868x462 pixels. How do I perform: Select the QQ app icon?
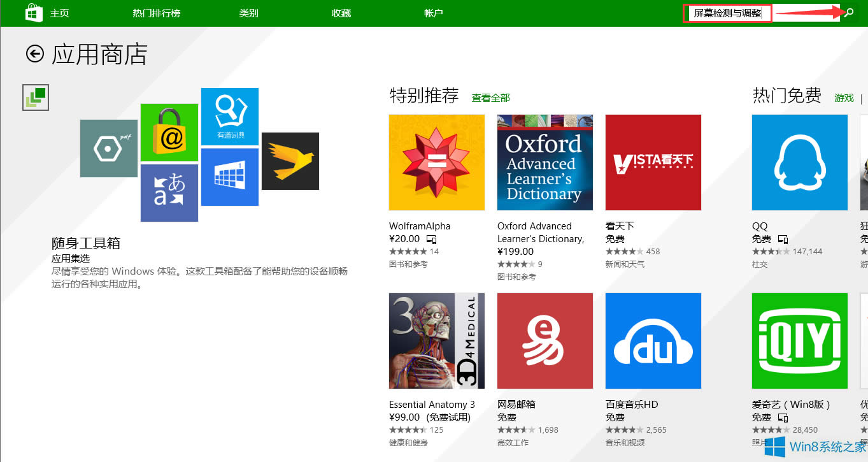coord(799,162)
